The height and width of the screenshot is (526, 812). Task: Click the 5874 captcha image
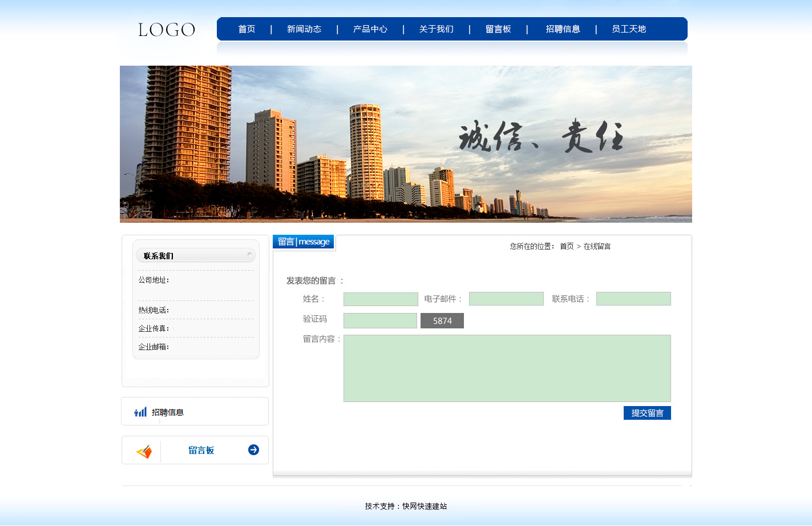click(442, 321)
